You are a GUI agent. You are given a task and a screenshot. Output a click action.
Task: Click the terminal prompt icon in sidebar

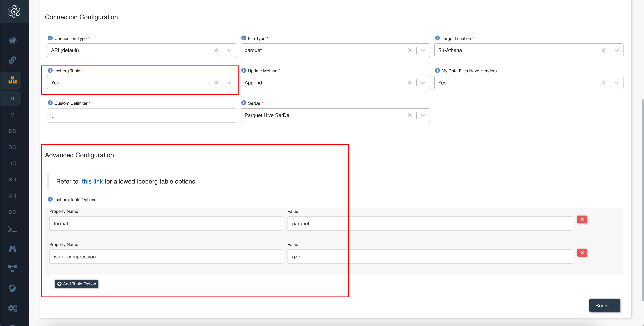(x=13, y=229)
